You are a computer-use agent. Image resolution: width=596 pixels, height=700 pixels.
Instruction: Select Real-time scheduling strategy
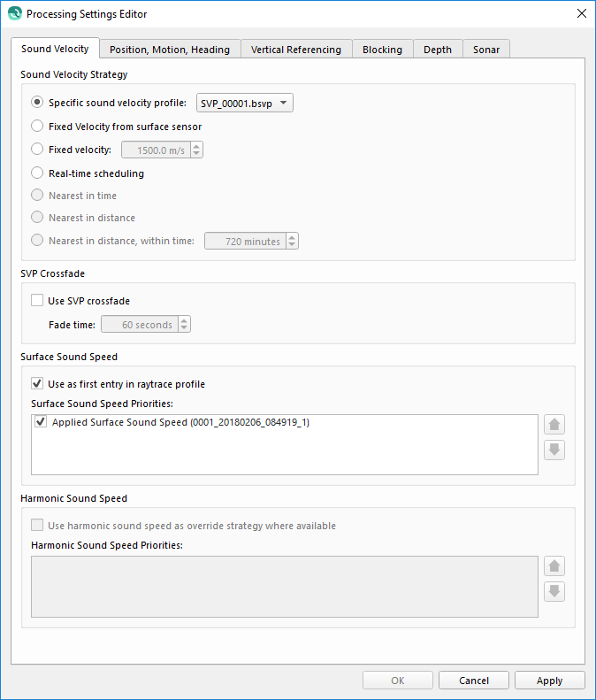[x=37, y=173]
